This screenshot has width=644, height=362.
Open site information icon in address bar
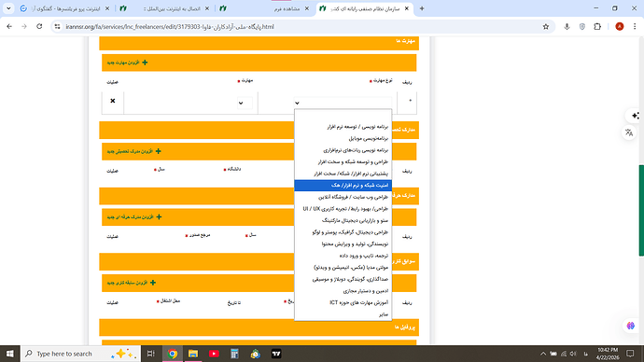58,27
